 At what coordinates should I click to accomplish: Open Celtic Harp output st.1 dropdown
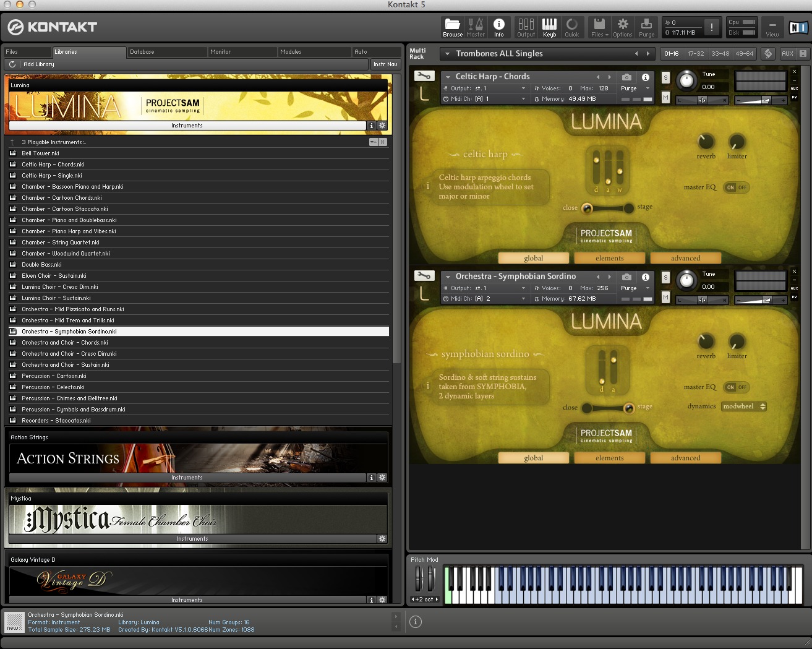485,88
